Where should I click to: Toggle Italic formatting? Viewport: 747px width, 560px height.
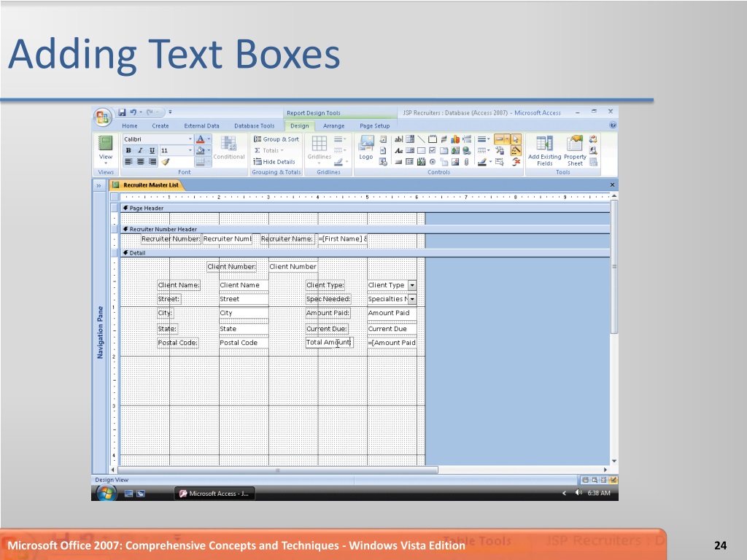[140, 150]
